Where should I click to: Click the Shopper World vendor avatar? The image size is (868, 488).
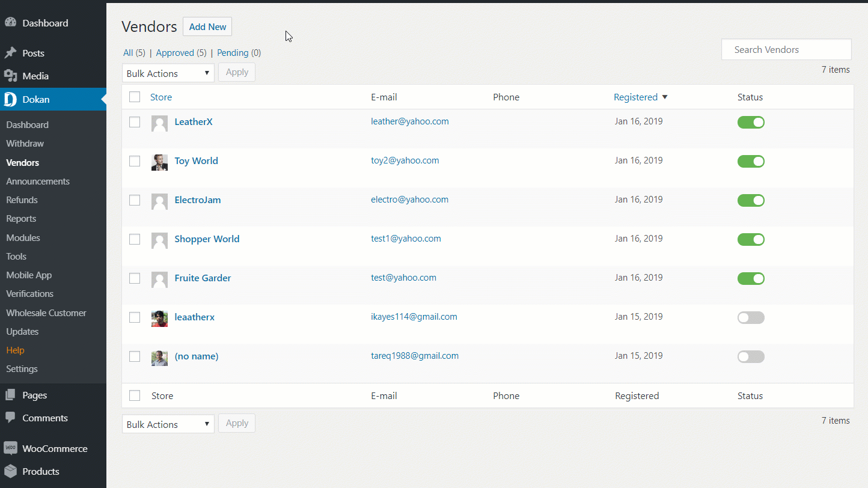[x=159, y=240]
